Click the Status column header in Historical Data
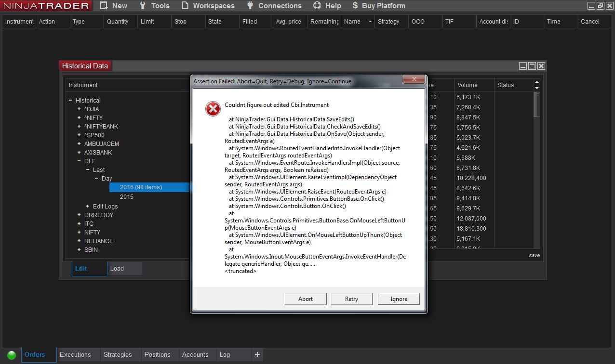The height and width of the screenshot is (364, 615). [x=514, y=85]
